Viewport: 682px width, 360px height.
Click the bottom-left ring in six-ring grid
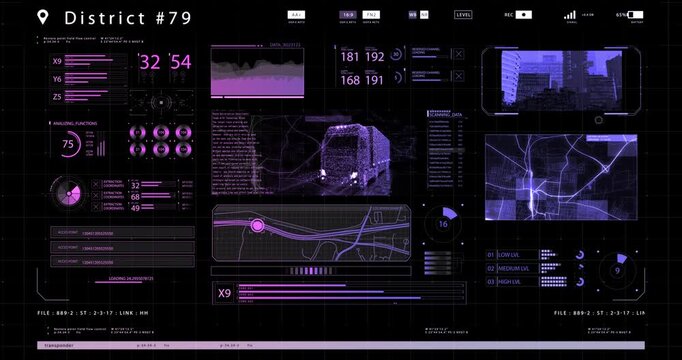tap(138, 150)
